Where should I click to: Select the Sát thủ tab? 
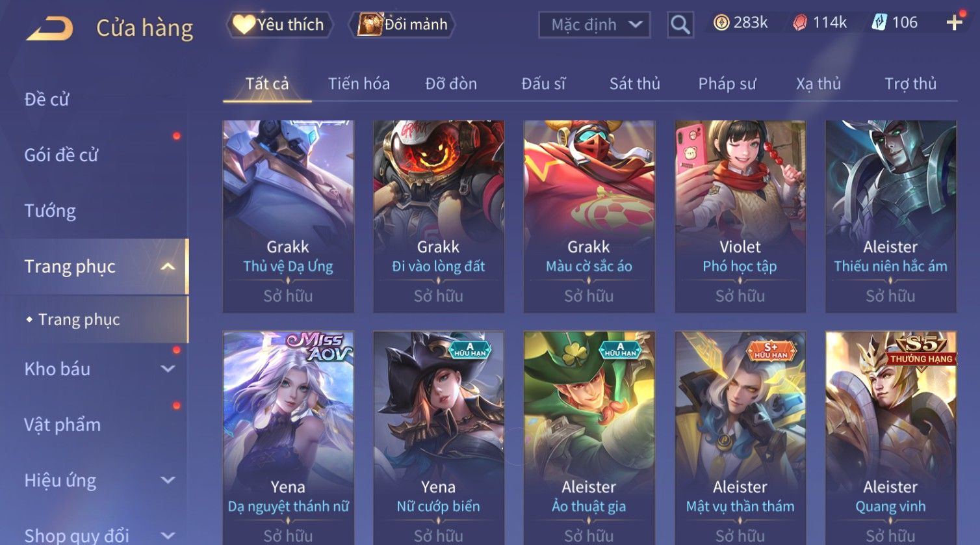(x=634, y=84)
